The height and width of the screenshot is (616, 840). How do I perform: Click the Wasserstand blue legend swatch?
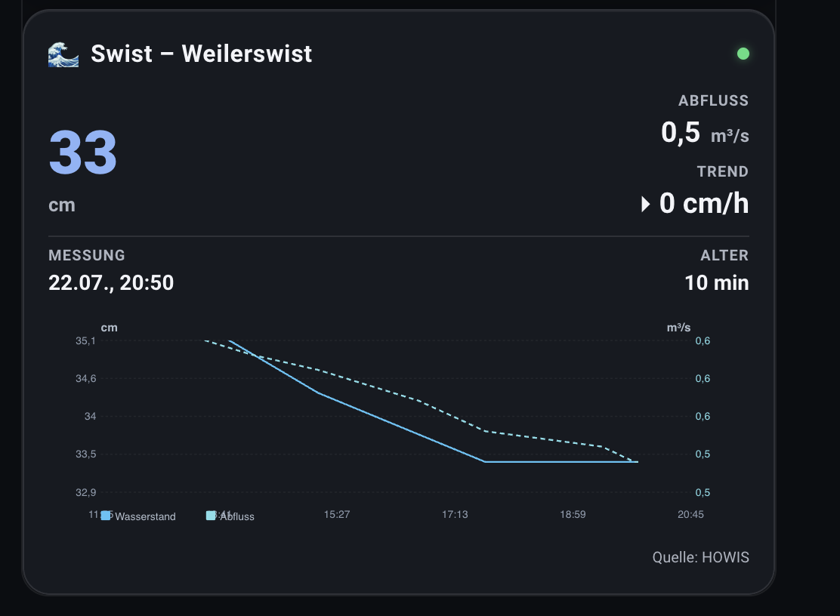coord(106,516)
